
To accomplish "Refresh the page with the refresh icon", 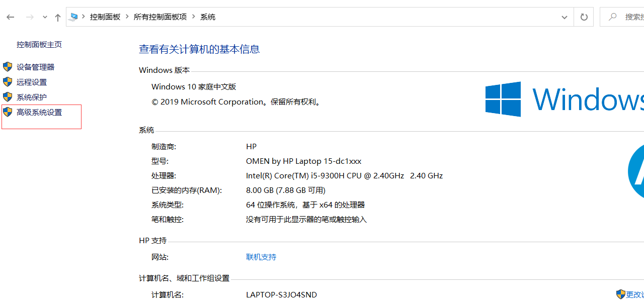I will click(x=584, y=17).
